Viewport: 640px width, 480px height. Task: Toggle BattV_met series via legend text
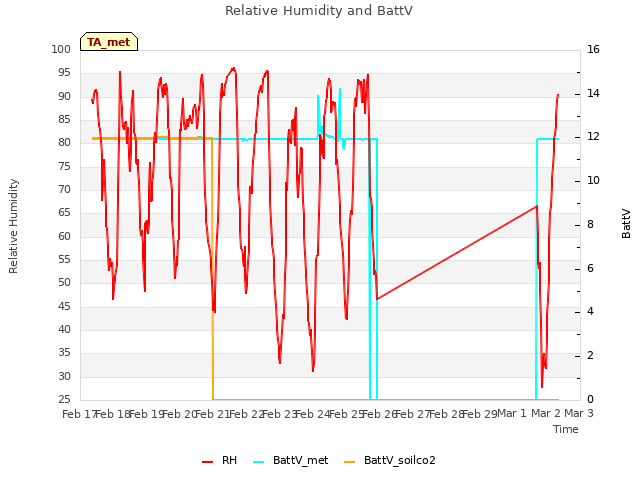pyautogui.click(x=300, y=460)
